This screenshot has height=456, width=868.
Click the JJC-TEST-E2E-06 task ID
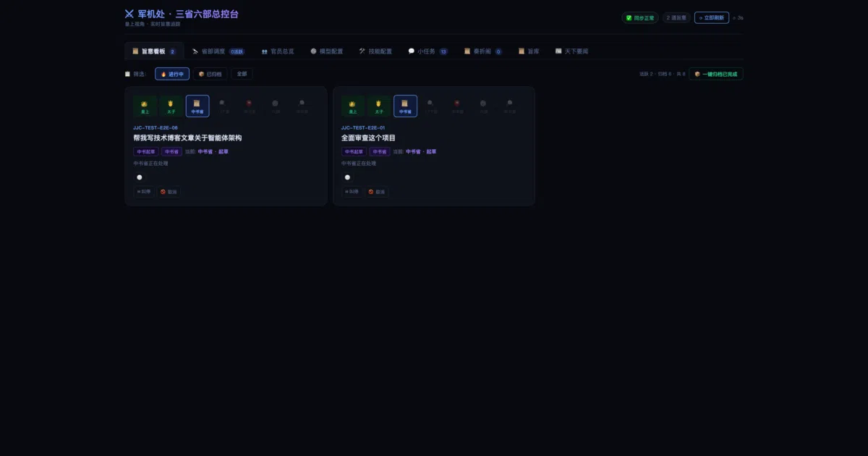156,127
